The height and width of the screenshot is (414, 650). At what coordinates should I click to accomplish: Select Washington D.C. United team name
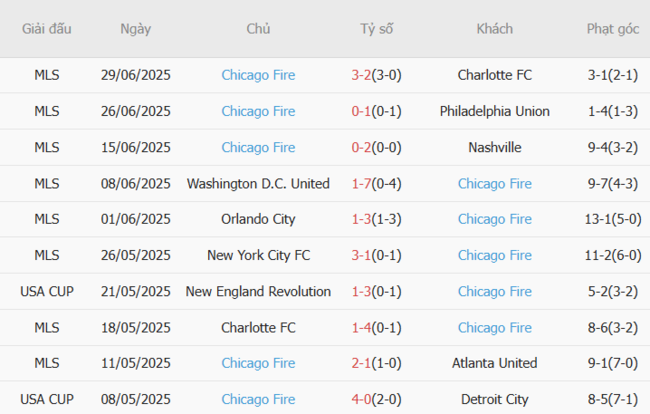click(x=258, y=183)
